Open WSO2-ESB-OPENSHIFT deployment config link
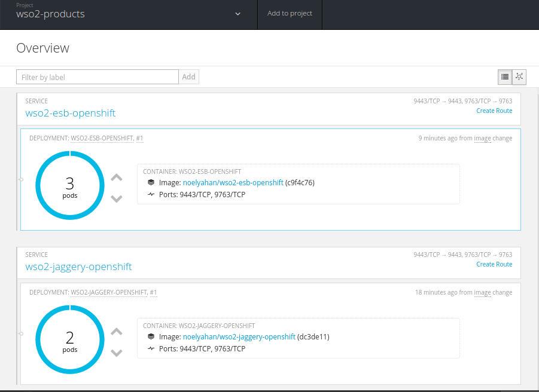This screenshot has width=539, height=392. (x=102, y=138)
